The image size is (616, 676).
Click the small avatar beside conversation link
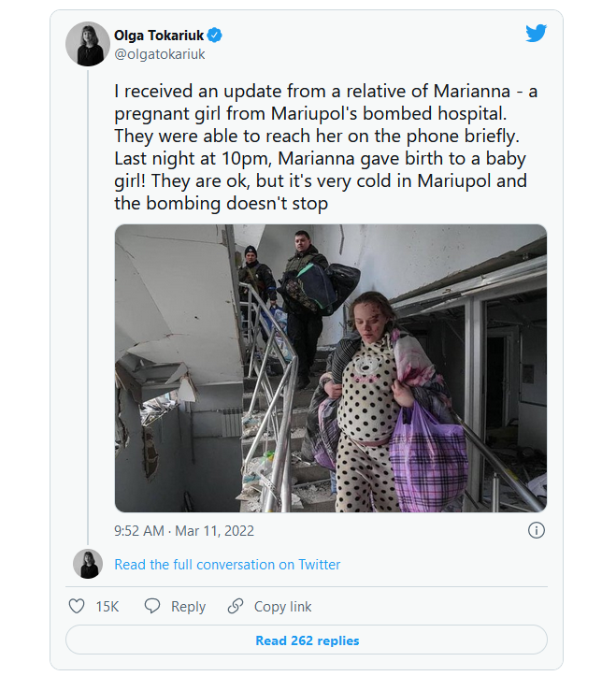(88, 564)
